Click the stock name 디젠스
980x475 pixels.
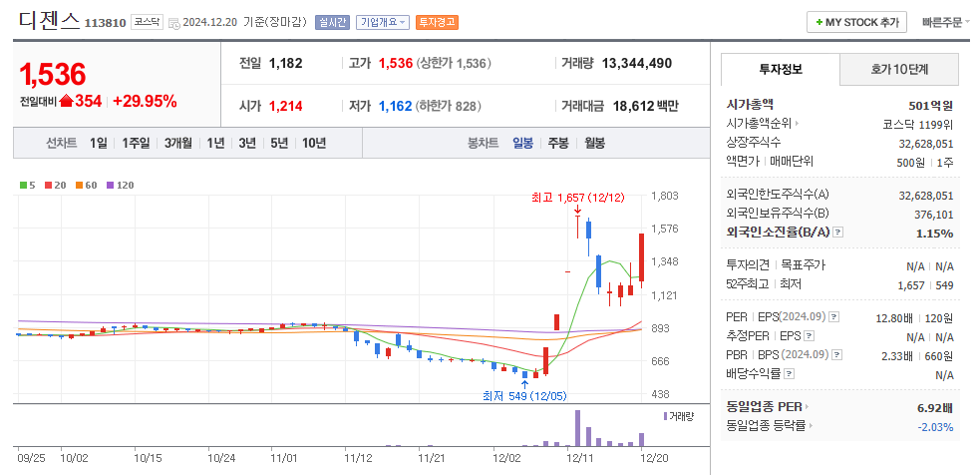tap(50, 21)
